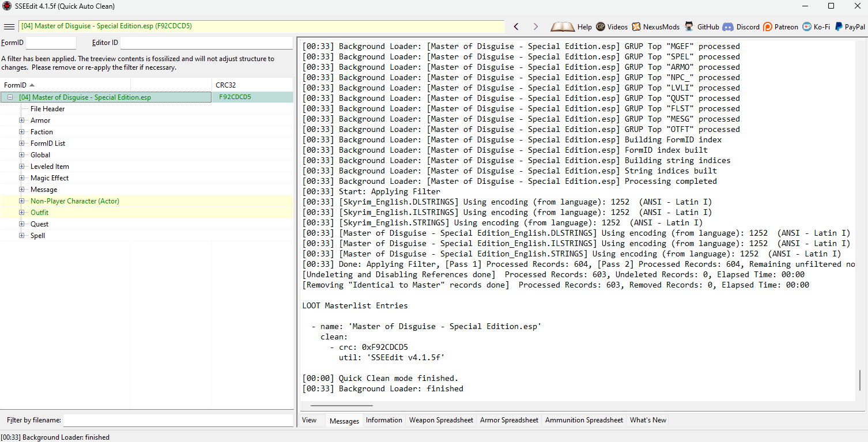Join the Discord server
Viewport: 868px width, 442px height.
(741, 27)
